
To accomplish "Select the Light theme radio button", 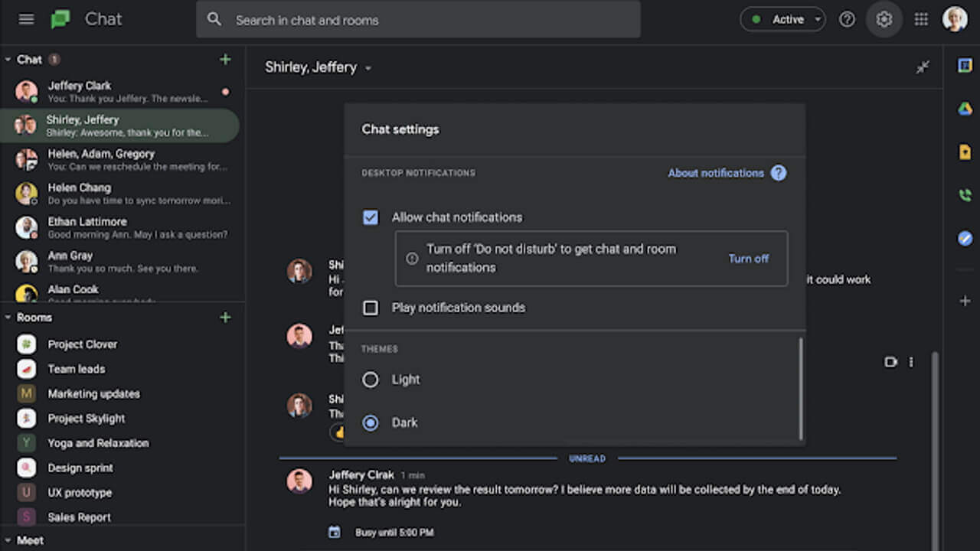I will pos(370,380).
